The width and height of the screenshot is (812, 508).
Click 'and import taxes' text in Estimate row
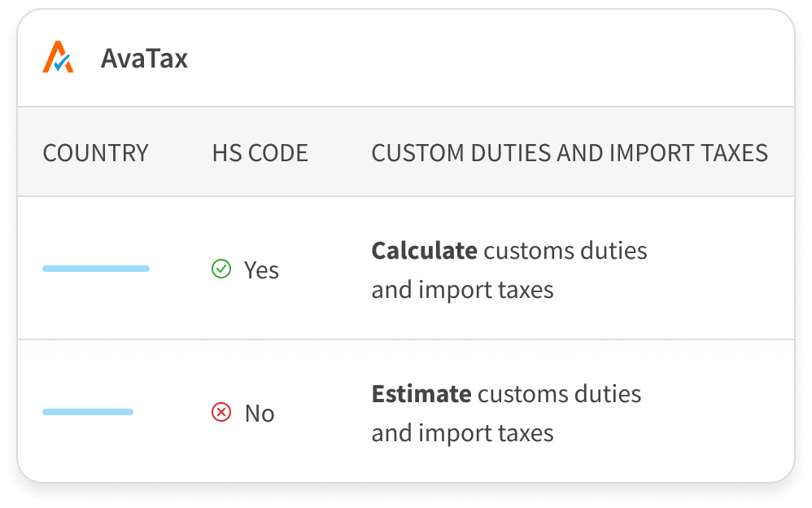point(462,432)
